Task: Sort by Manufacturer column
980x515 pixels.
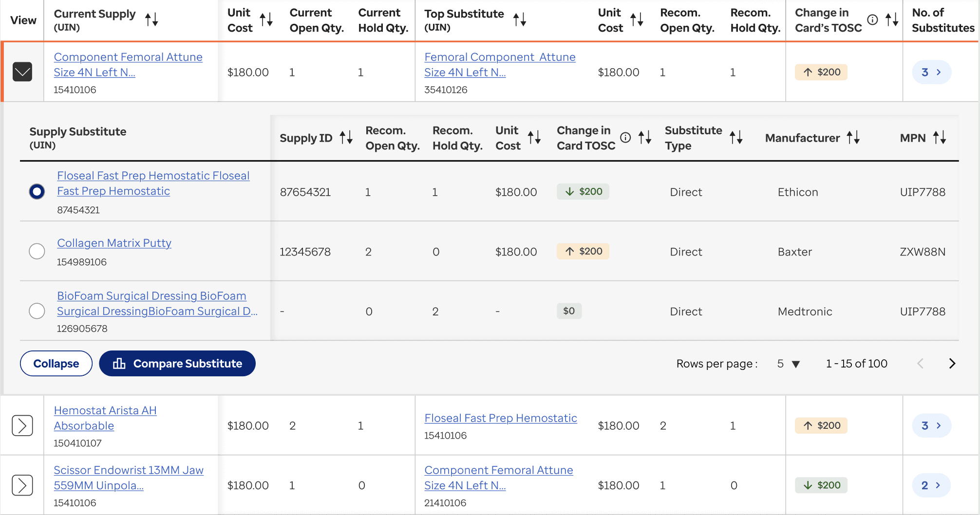Action: (x=853, y=138)
